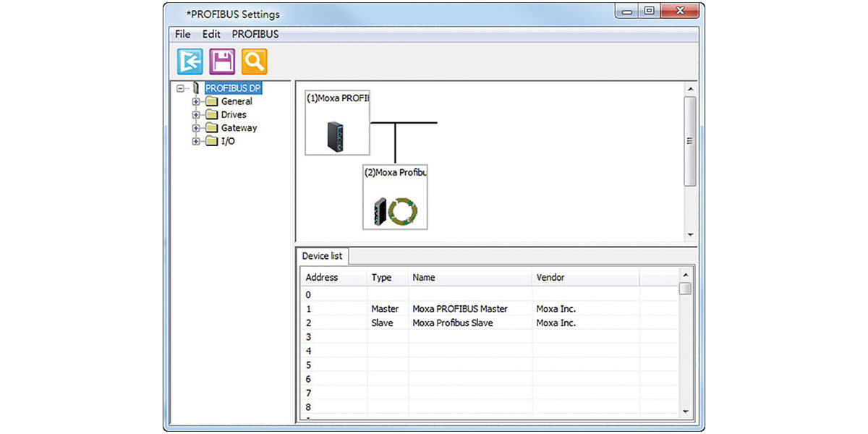Select address 7 row in device list
Viewport: 868px width, 434px height.
(x=490, y=393)
